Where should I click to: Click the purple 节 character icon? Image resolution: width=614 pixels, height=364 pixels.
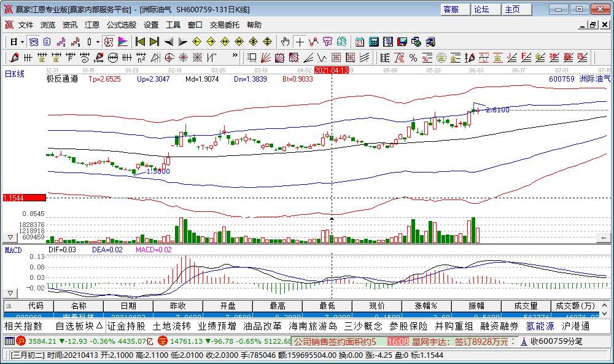click(327, 42)
